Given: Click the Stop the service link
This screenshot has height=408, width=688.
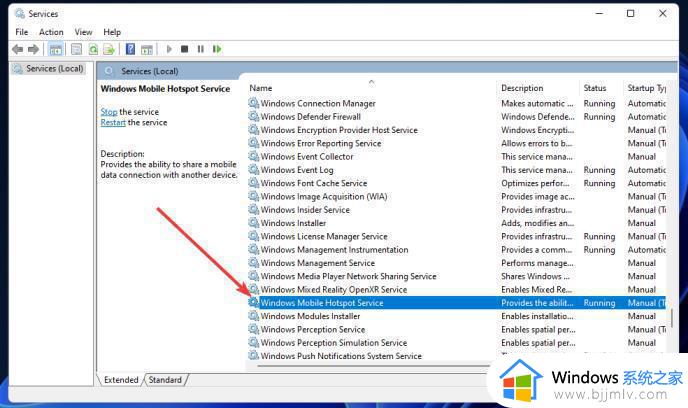Looking at the screenshot, I should (109, 112).
